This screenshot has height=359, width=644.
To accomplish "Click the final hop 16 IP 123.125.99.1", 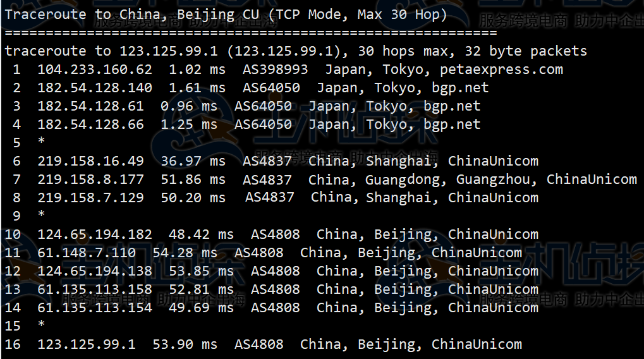I will click(x=87, y=344).
